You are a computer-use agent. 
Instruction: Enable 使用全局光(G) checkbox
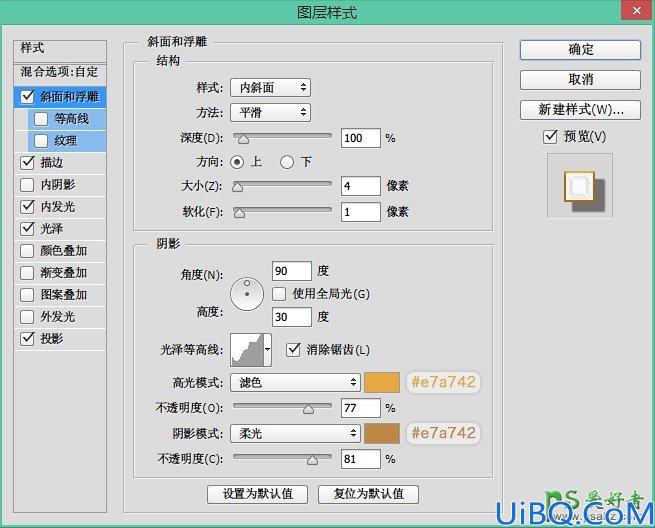click(x=279, y=294)
